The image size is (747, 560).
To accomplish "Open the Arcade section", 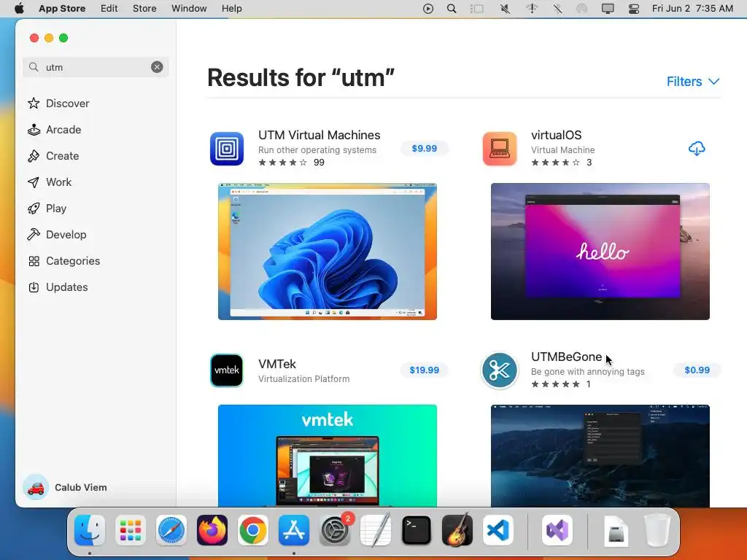I will point(54,130).
